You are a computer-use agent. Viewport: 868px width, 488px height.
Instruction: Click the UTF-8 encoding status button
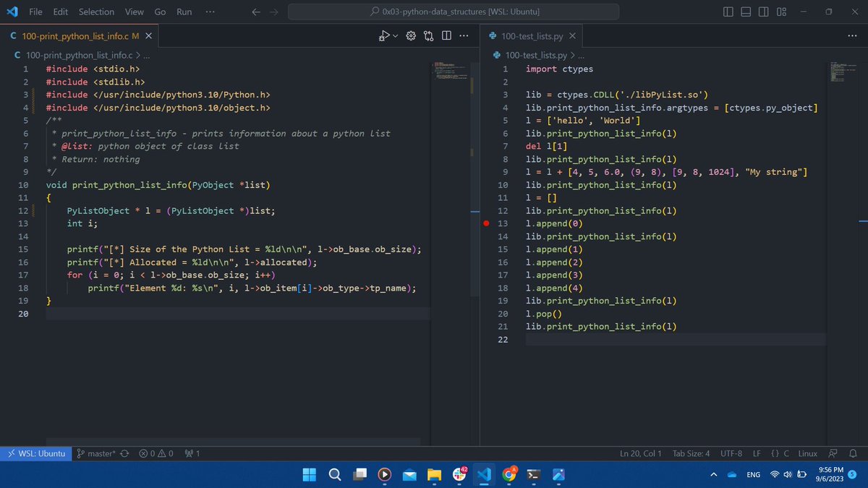tap(731, 453)
